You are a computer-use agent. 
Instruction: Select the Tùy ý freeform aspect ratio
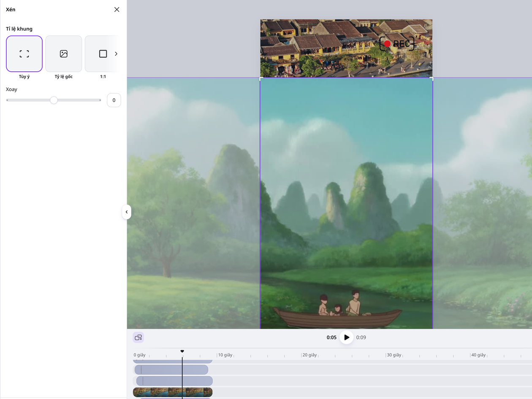[x=24, y=54]
